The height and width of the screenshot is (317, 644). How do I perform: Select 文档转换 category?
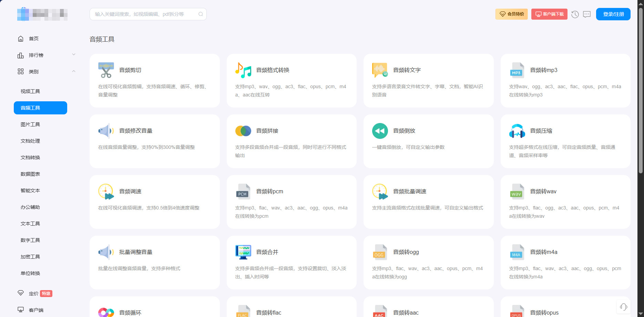point(30,157)
